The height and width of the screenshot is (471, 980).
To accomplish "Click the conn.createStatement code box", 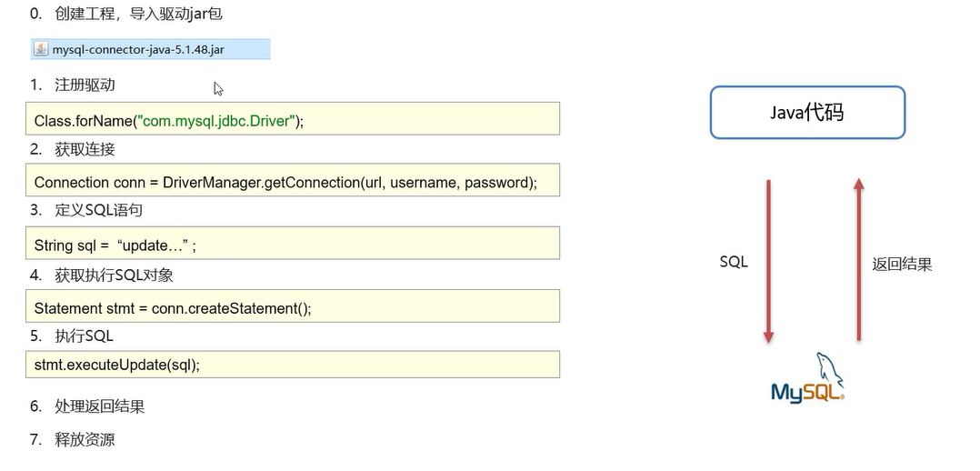I will point(293,306).
